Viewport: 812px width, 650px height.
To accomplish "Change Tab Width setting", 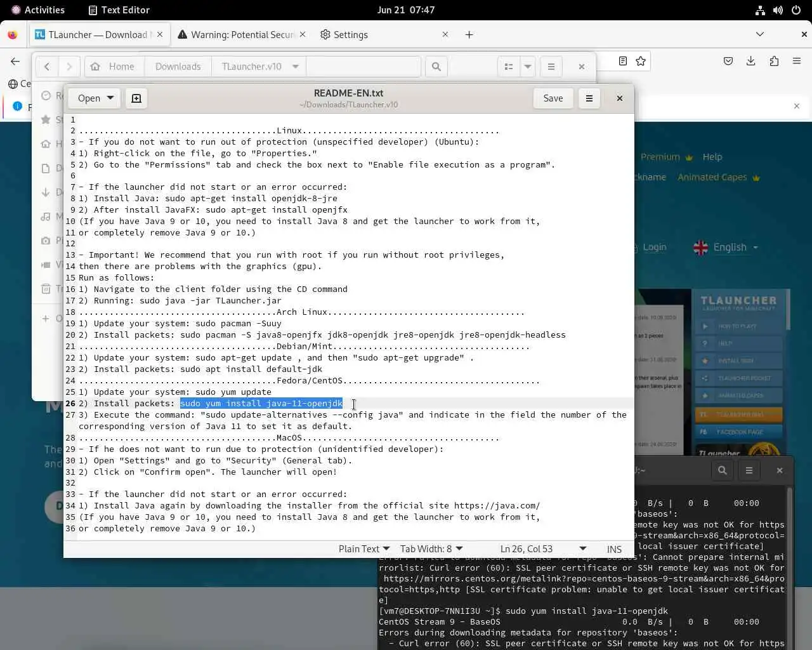I will (x=431, y=549).
